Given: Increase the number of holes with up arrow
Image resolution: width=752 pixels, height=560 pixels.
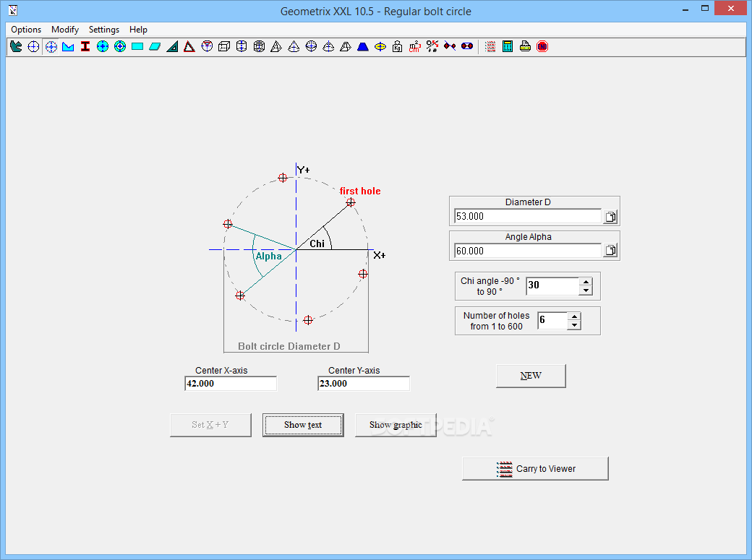Looking at the screenshot, I should [574, 316].
